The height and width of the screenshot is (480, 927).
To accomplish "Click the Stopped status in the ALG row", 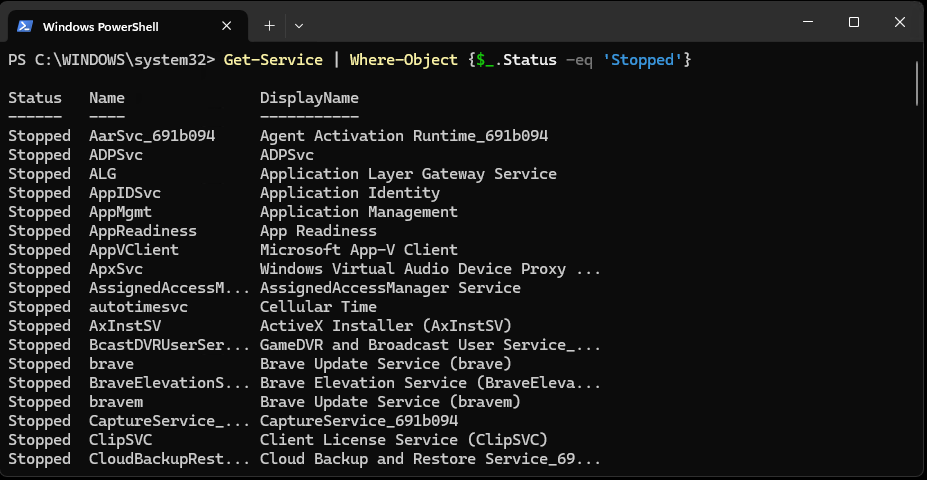I will tap(40, 174).
